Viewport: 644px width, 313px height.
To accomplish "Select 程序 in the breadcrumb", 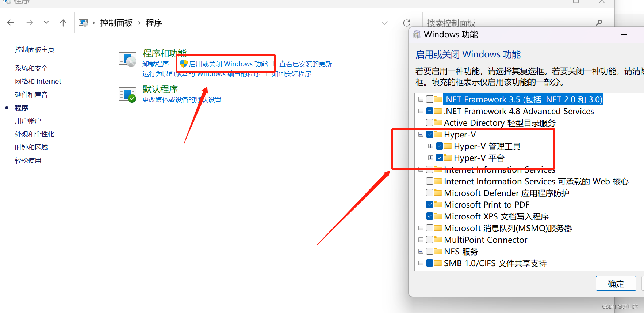I will tap(154, 23).
